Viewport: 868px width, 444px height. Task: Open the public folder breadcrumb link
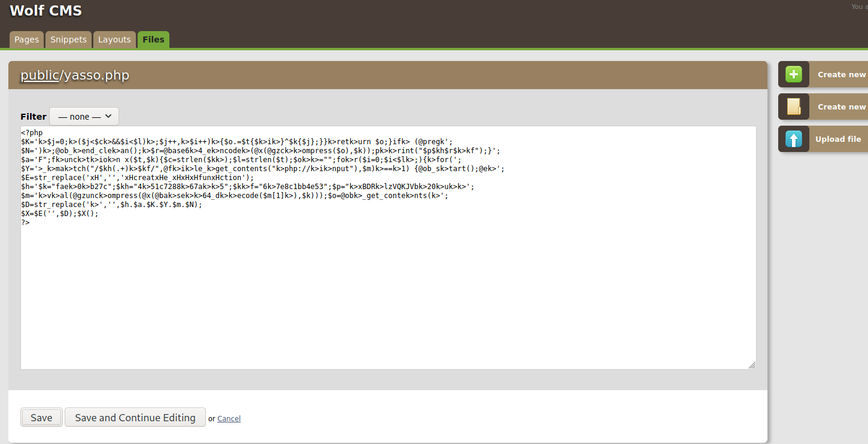coord(40,75)
